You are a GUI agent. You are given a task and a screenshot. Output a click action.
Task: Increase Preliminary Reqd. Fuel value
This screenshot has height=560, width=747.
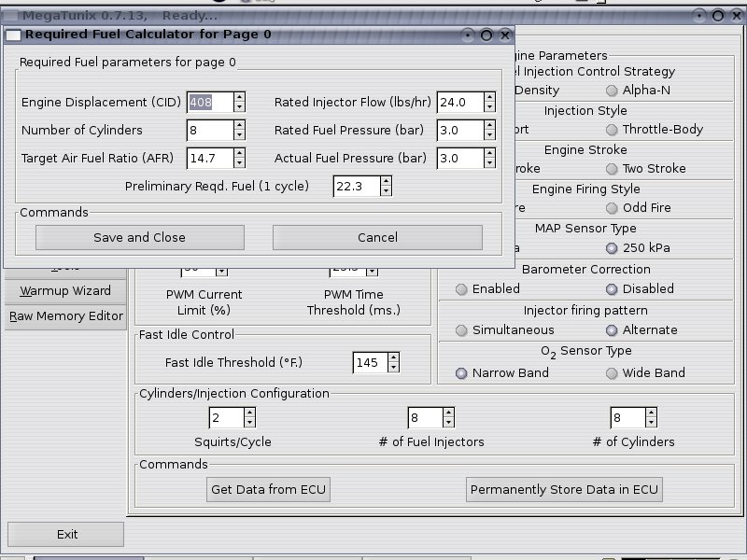click(387, 181)
